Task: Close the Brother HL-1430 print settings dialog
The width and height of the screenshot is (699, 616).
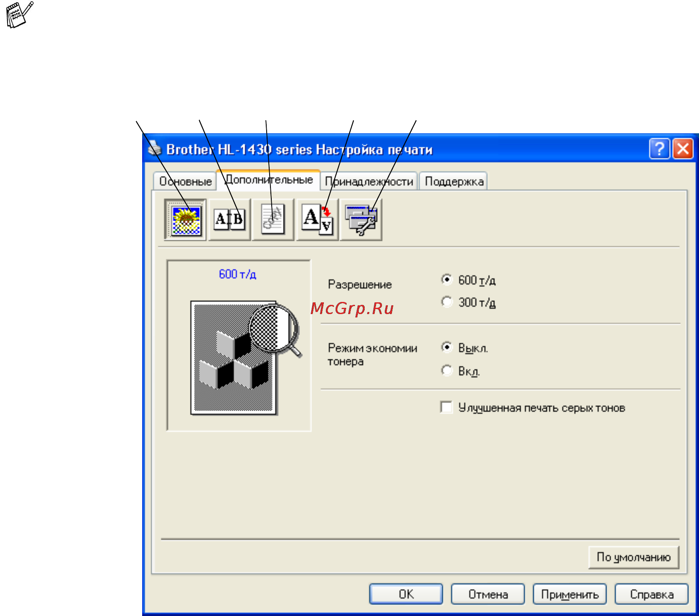Action: pyautogui.click(x=683, y=149)
